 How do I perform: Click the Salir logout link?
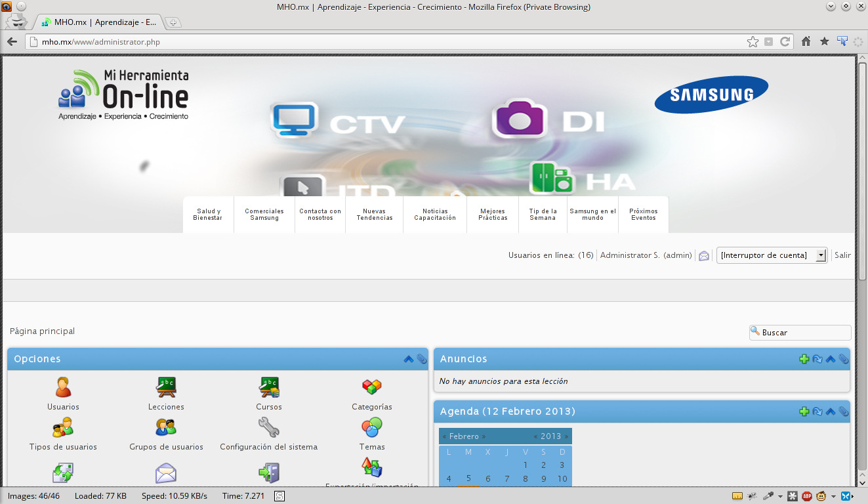pos(842,255)
